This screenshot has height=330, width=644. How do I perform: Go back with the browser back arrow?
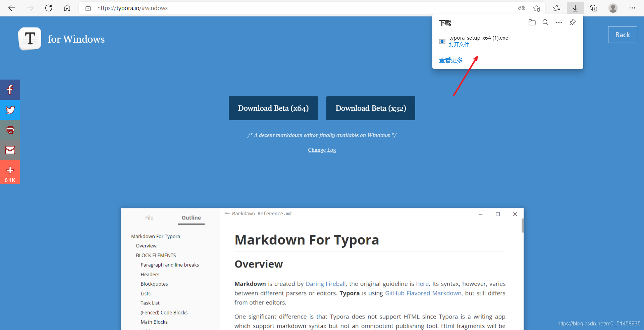coord(12,8)
